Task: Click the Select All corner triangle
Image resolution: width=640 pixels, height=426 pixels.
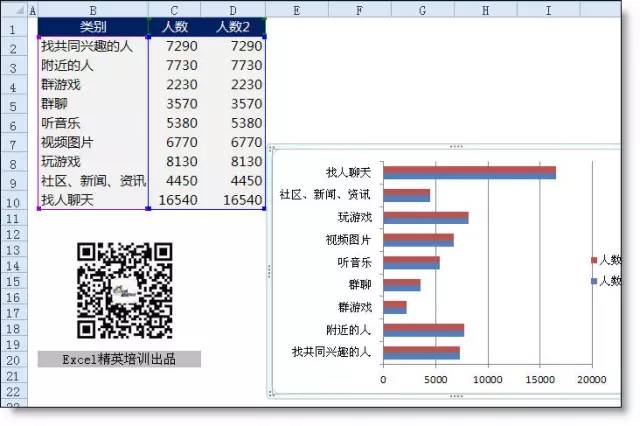Action: coord(19,10)
